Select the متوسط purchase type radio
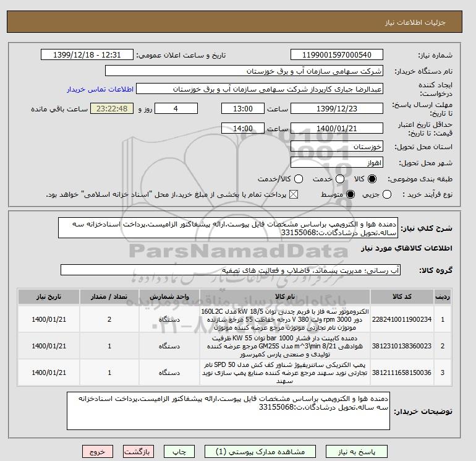Image resolution: width=476 pixels, height=461 pixels. click(351, 194)
